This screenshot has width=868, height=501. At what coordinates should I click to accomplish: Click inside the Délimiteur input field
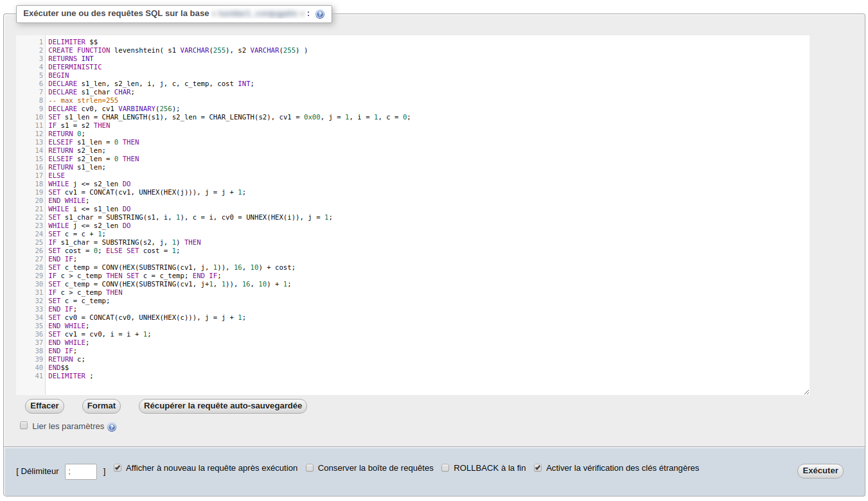[x=80, y=471]
